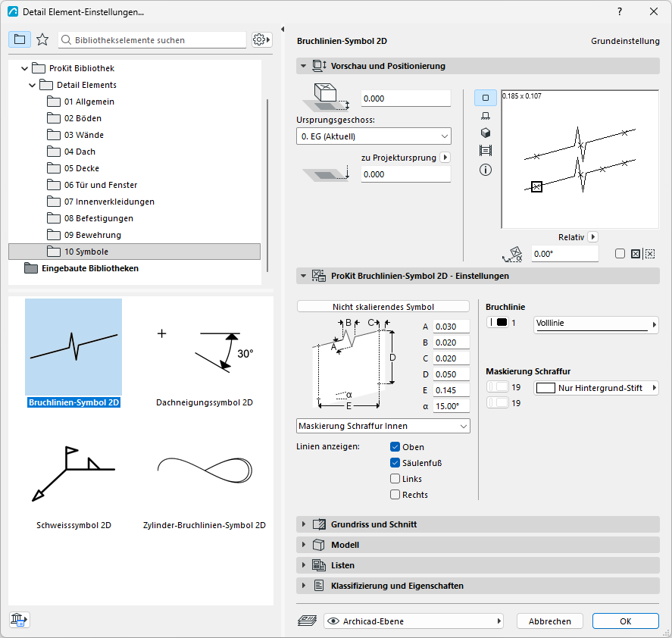
Task: Select 3D view preview icon
Action: point(485,133)
